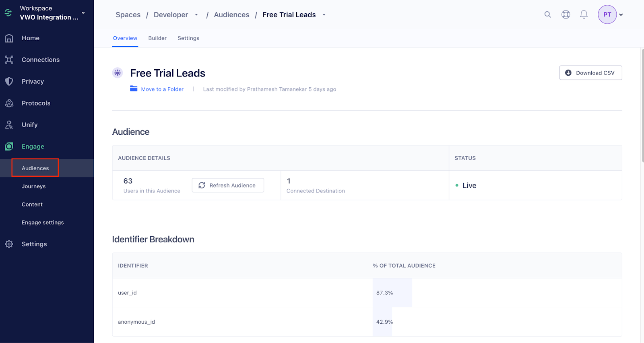
Task: Open the Protocols sidebar icon
Action: (9, 103)
